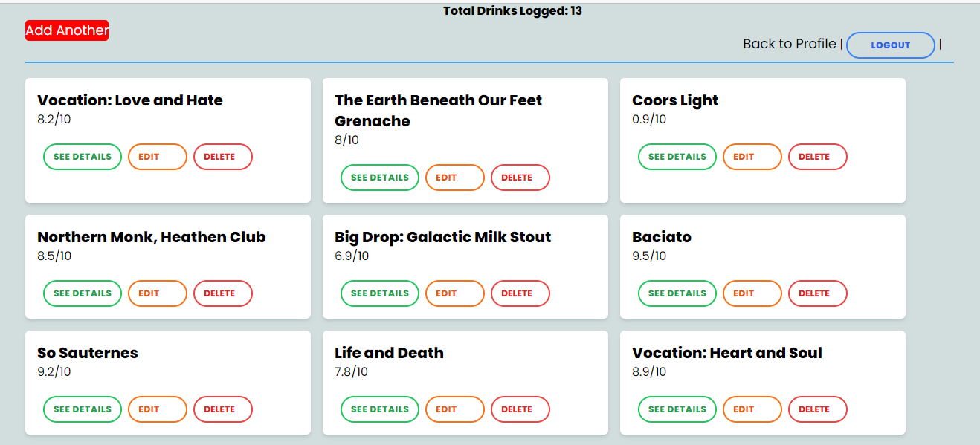Edit the So Sauternes entry
Screen dimensions: 980x445
tap(157, 409)
